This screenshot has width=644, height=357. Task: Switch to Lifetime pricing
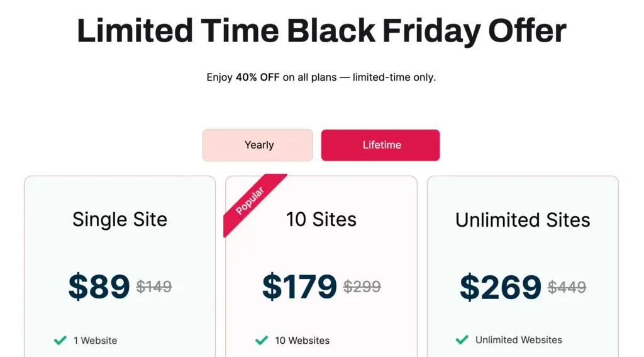coord(380,145)
